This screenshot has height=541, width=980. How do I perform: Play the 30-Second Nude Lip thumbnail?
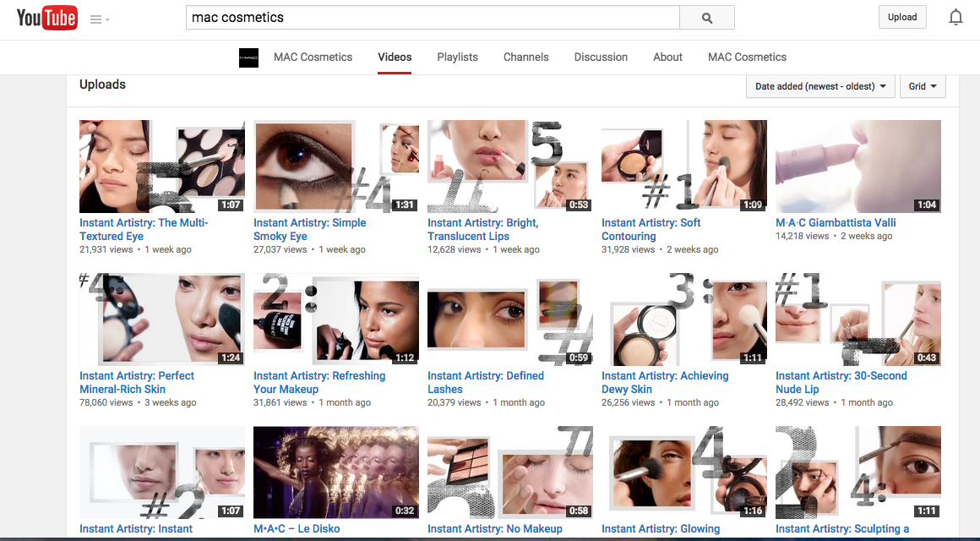coord(858,319)
